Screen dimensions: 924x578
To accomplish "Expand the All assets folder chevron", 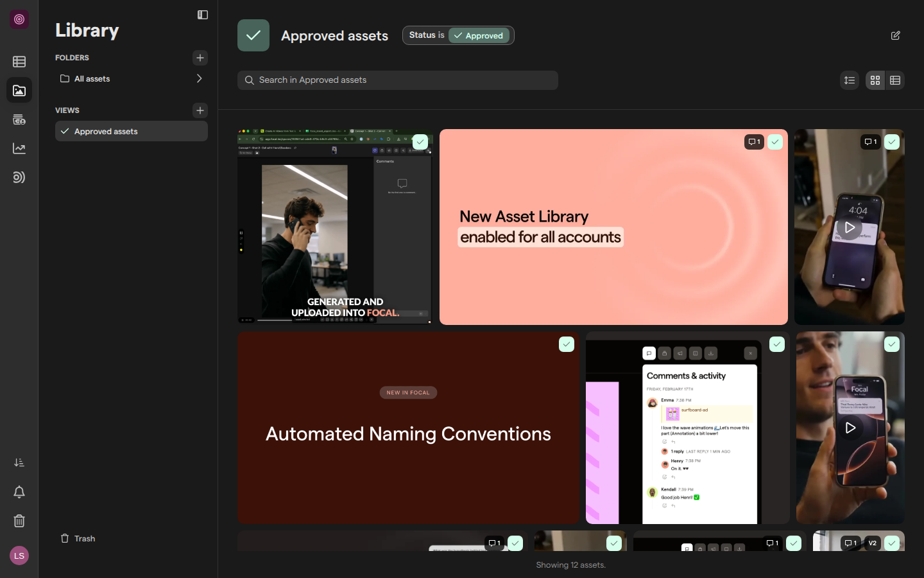I will click(199, 78).
